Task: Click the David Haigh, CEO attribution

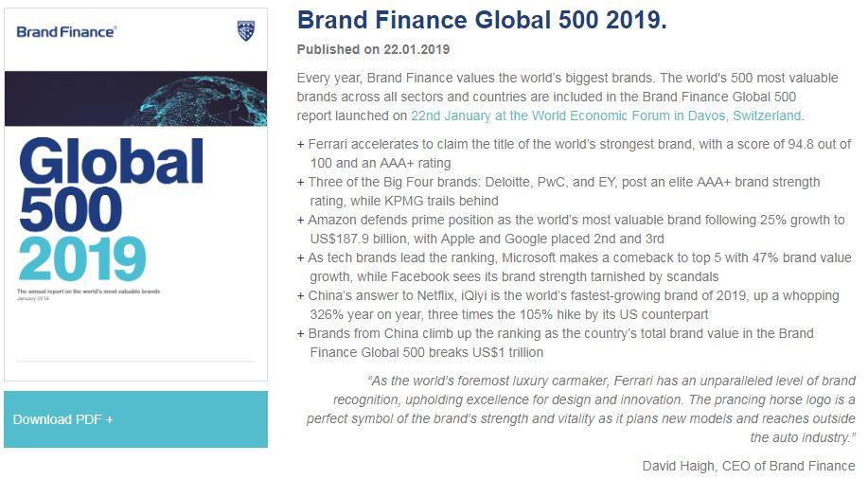Action: [x=748, y=466]
